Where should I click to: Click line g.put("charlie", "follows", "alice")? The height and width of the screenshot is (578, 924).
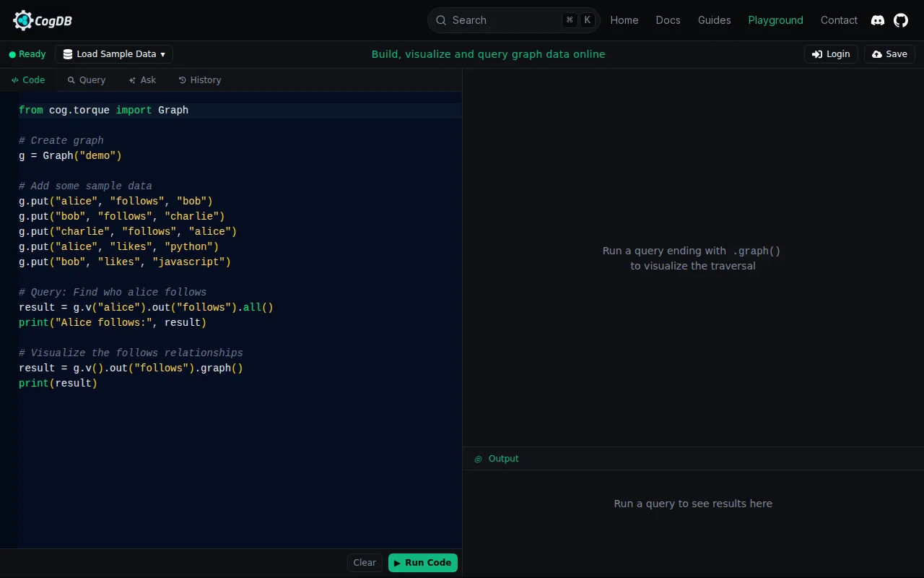click(128, 232)
